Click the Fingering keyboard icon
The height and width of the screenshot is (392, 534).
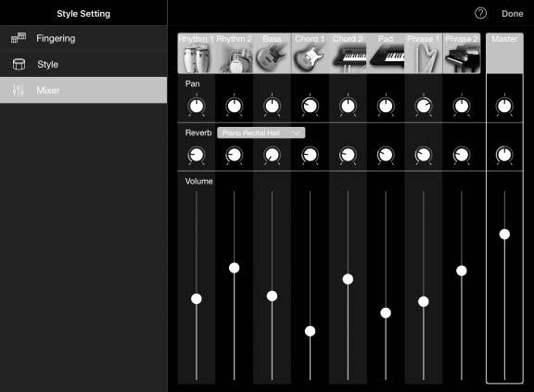tap(19, 38)
